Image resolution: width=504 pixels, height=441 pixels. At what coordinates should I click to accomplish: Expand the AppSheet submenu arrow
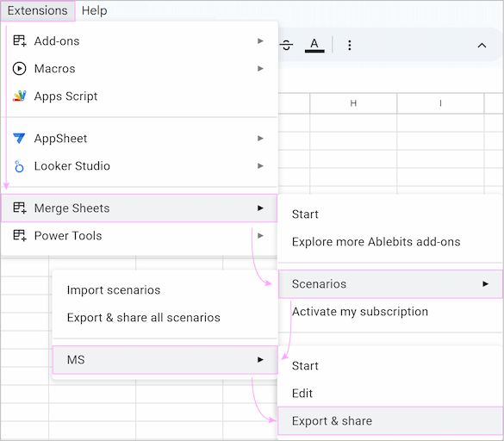(x=260, y=138)
